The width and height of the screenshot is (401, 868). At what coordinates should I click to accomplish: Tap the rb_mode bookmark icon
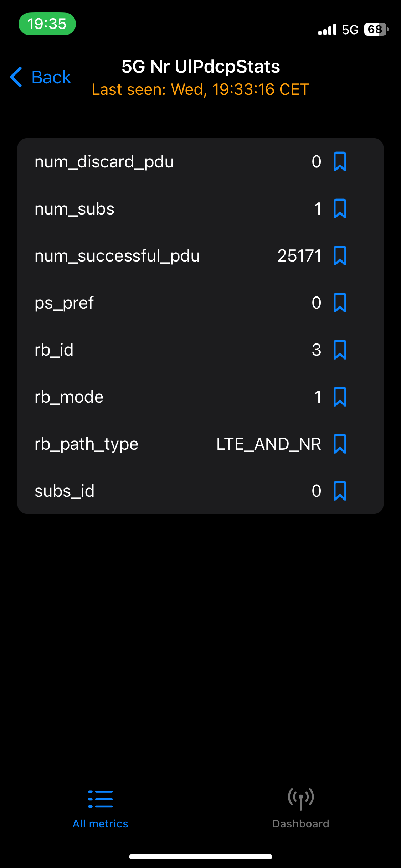point(340,397)
